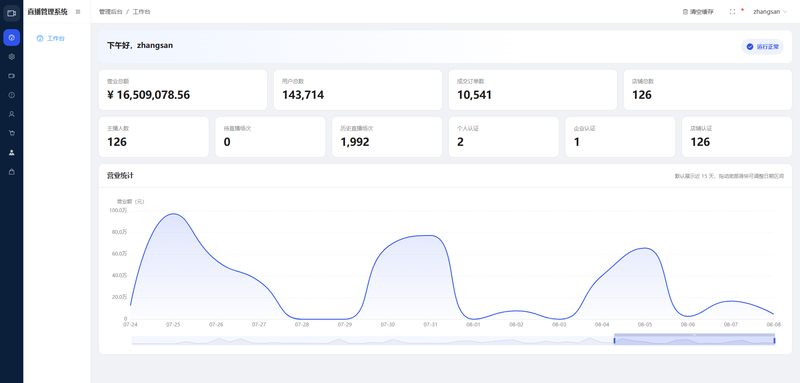Select 工作台 in the side menu
800x383 pixels.
point(51,38)
